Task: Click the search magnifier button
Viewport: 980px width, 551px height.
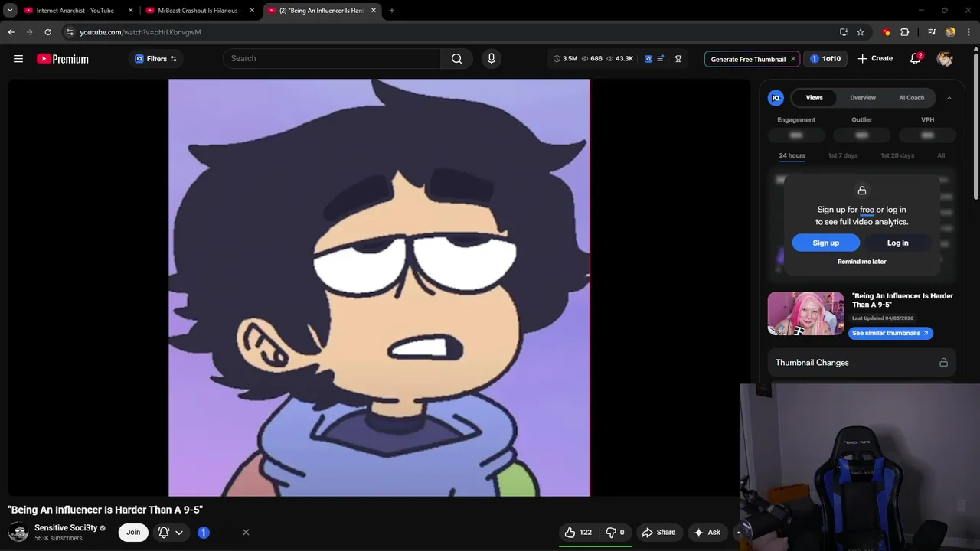Action: tap(457, 59)
